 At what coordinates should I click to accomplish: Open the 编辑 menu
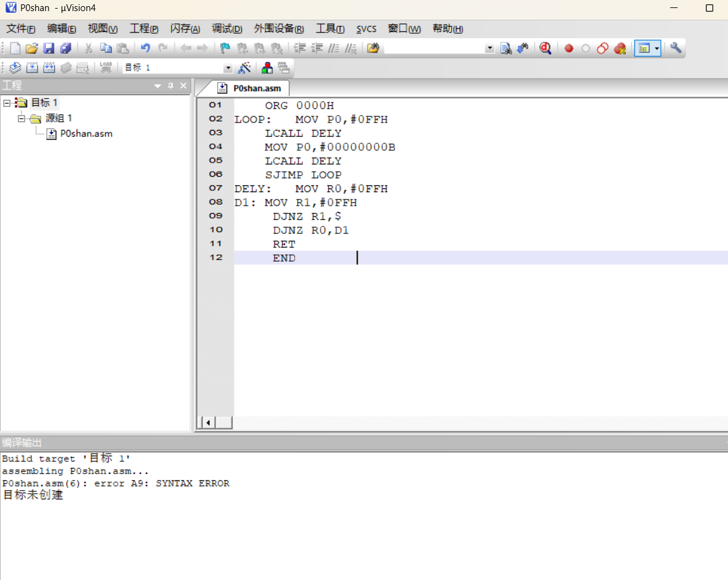point(62,29)
